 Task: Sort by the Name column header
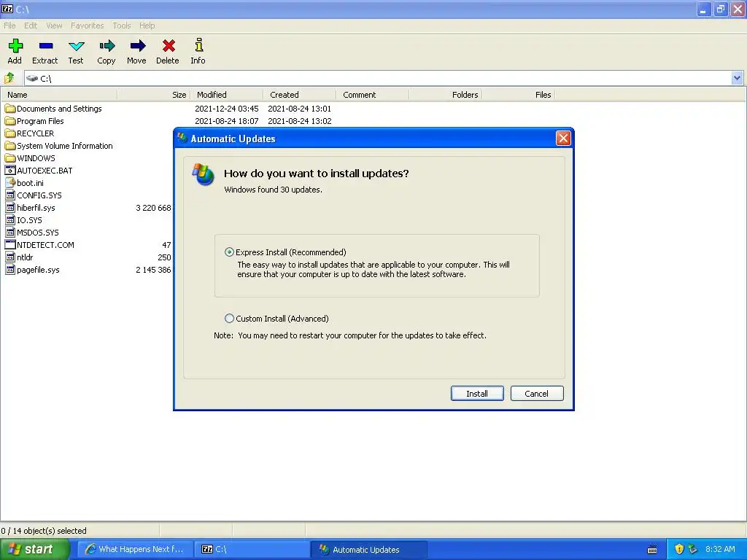59,95
